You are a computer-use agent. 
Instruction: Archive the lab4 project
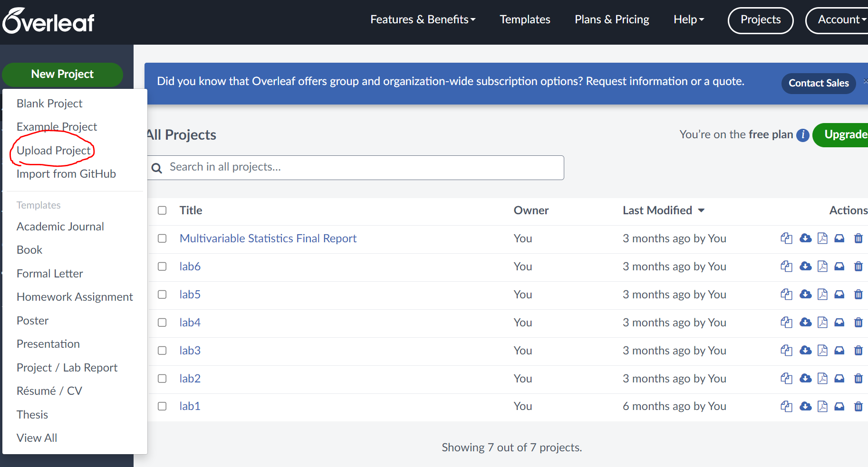(839, 323)
